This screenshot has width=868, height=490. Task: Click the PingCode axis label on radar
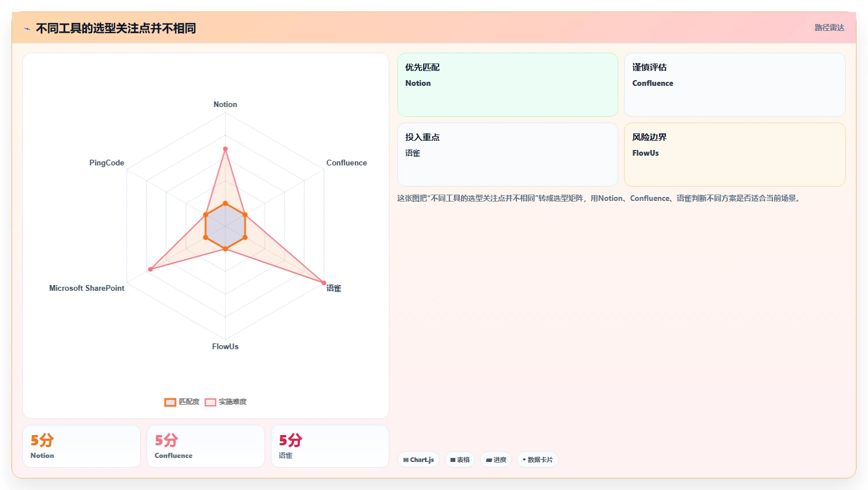(106, 163)
